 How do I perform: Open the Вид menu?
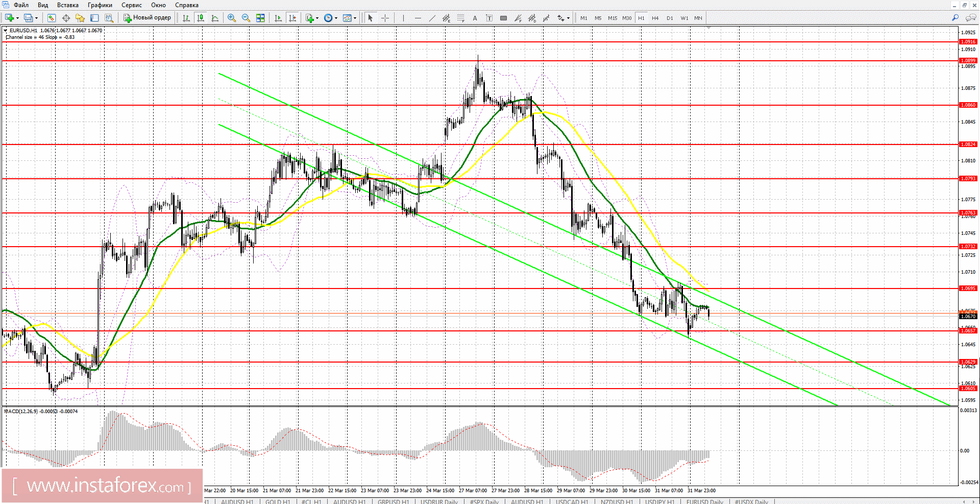(x=43, y=5)
